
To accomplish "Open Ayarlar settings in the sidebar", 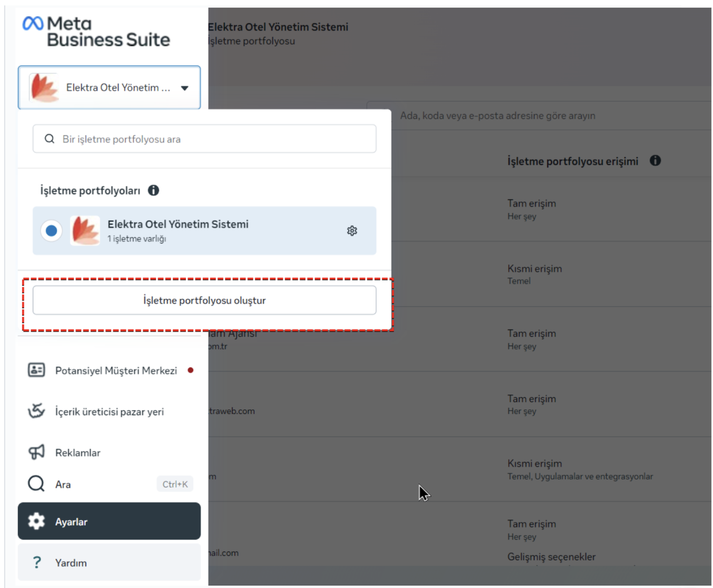I will pos(109,521).
